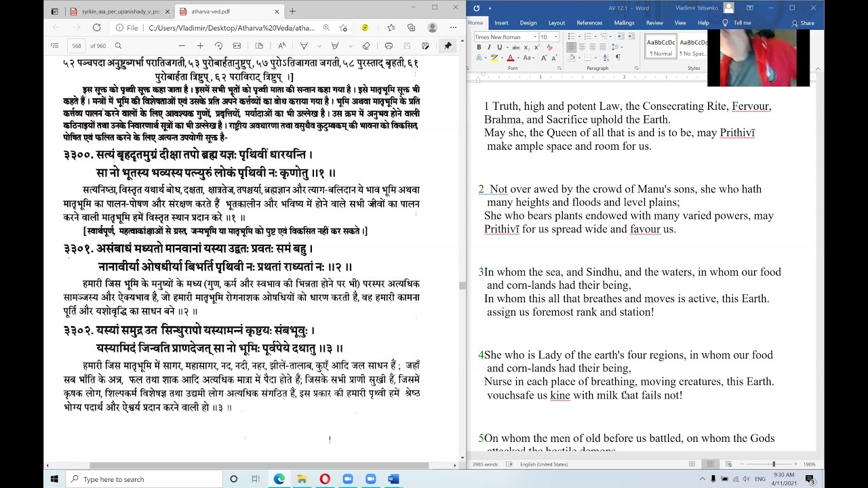Rotate the PDF page
Viewport: 868px width, 488px height.
[x=218, y=45]
